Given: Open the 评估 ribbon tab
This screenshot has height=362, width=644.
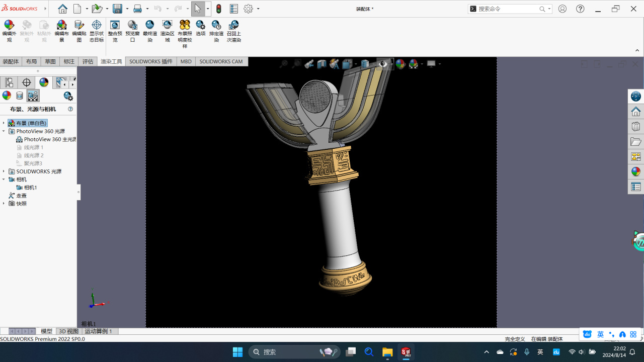Looking at the screenshot, I should tap(88, 61).
